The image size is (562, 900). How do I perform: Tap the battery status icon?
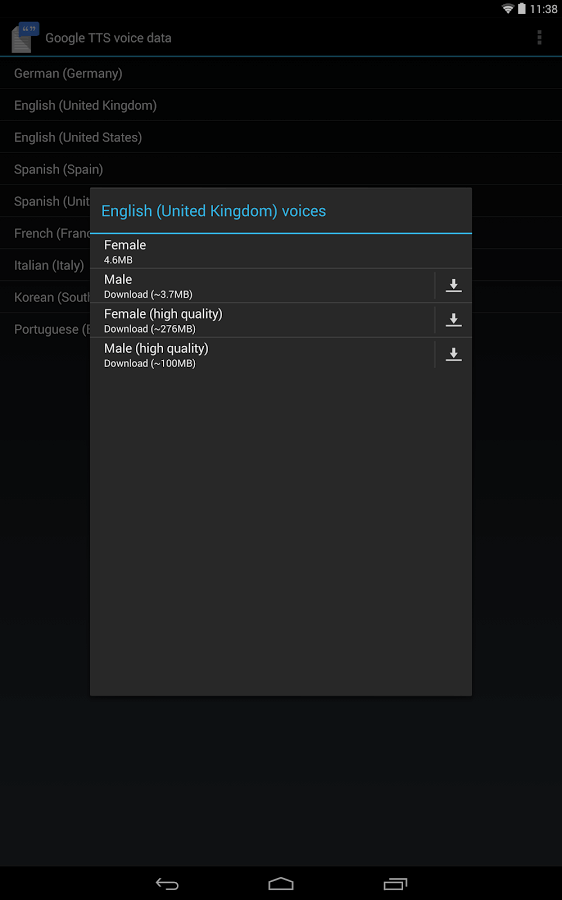[521, 9]
